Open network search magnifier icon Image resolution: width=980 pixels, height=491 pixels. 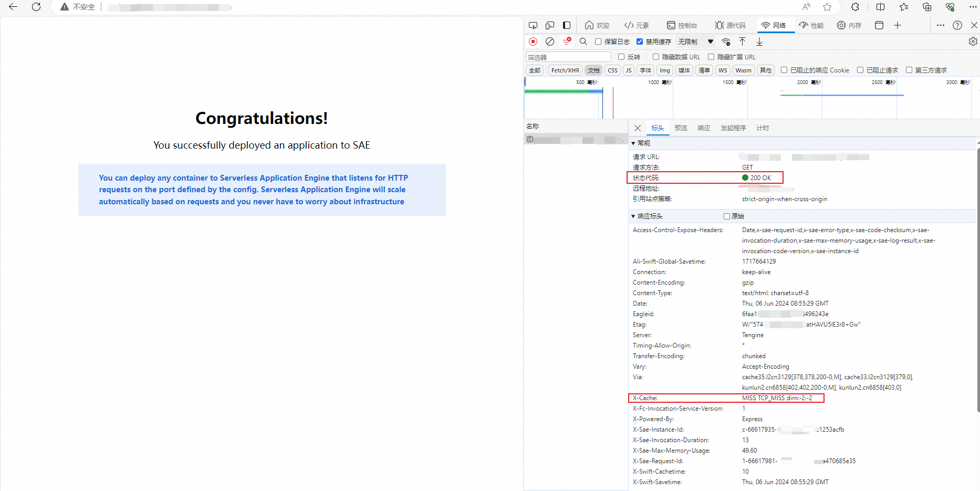(x=583, y=41)
